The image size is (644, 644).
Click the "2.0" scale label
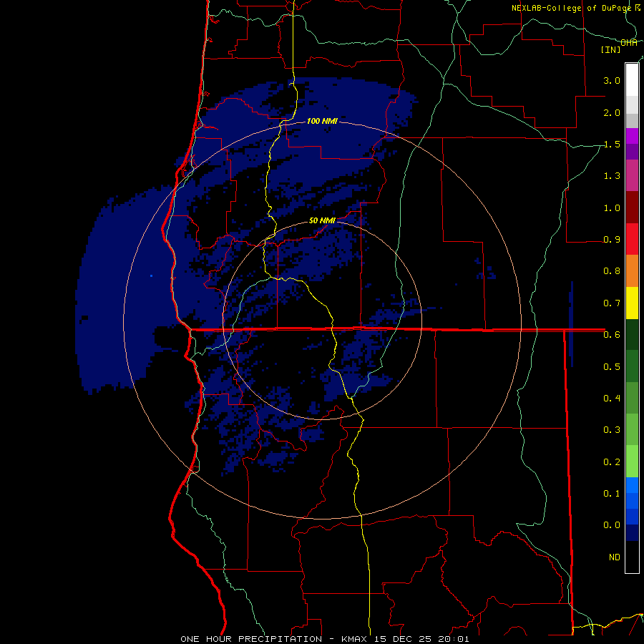pyautogui.click(x=612, y=112)
